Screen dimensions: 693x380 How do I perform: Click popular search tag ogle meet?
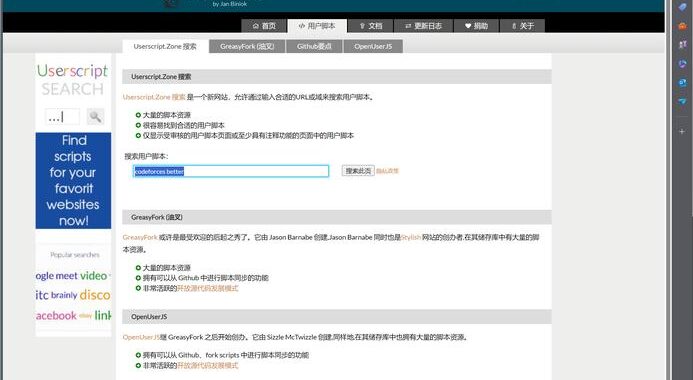click(57, 276)
